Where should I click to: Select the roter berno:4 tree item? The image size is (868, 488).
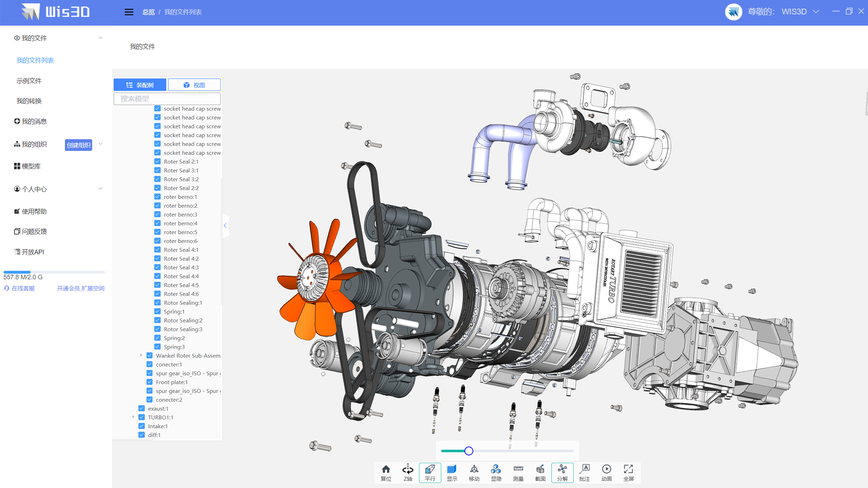pos(180,223)
